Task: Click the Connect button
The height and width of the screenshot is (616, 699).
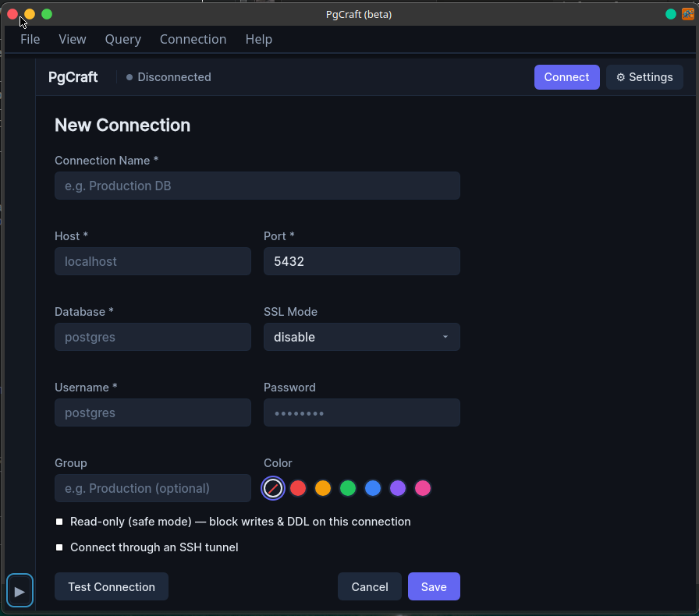Action: pyautogui.click(x=566, y=77)
